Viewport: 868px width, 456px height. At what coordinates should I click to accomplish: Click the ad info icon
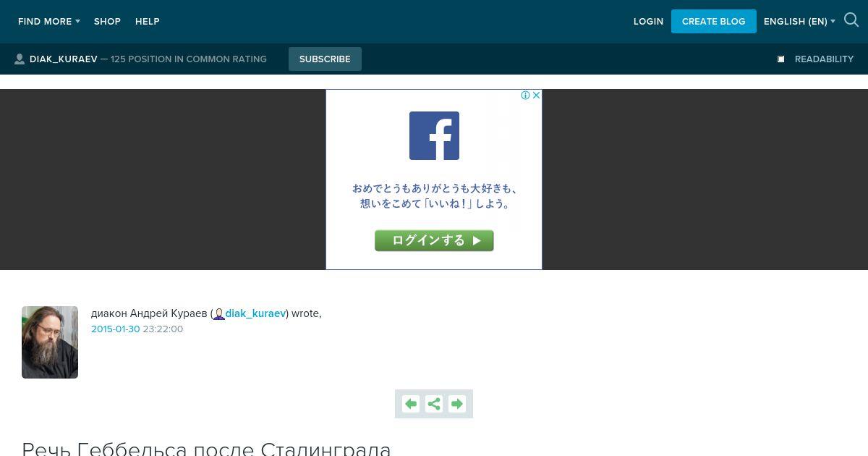(526, 95)
